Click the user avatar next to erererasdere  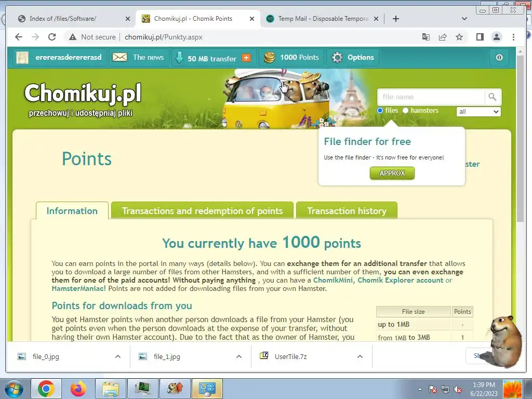tap(22, 58)
